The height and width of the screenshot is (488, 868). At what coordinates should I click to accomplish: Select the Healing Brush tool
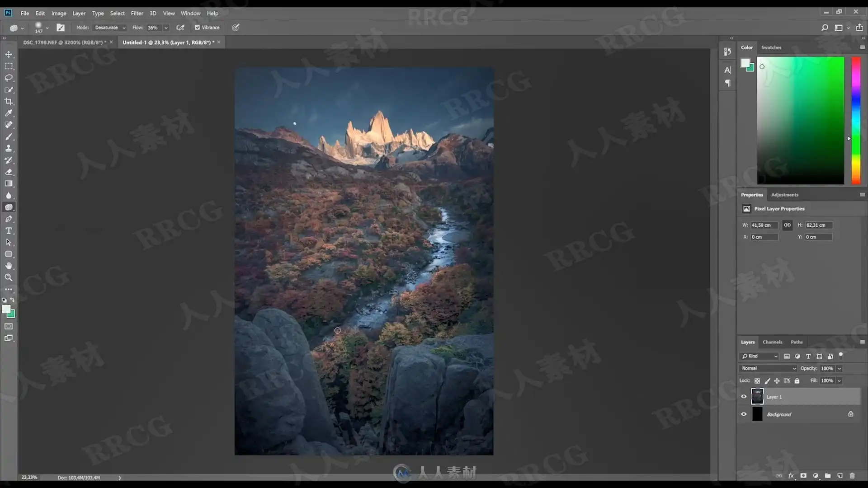pos(9,125)
